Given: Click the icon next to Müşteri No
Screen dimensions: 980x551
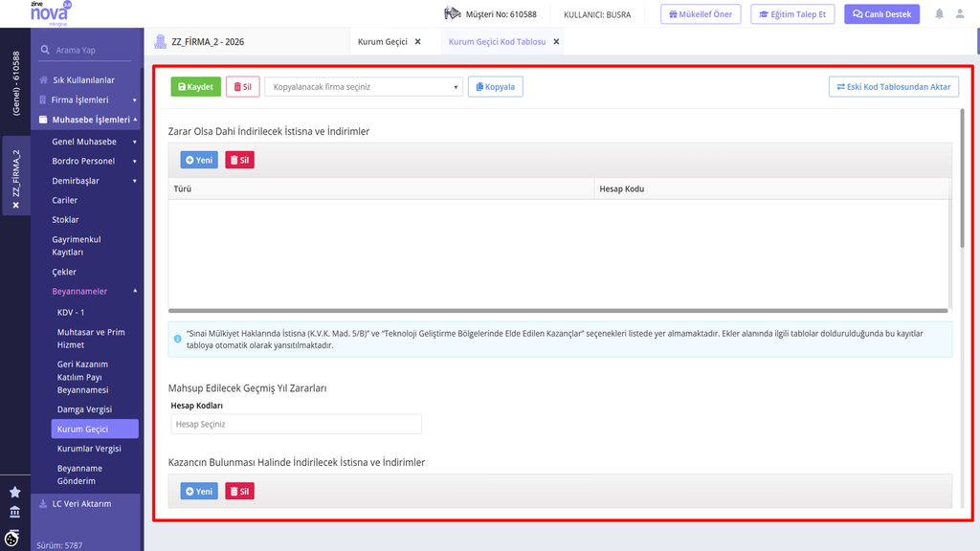Looking at the screenshot, I should tap(452, 13).
